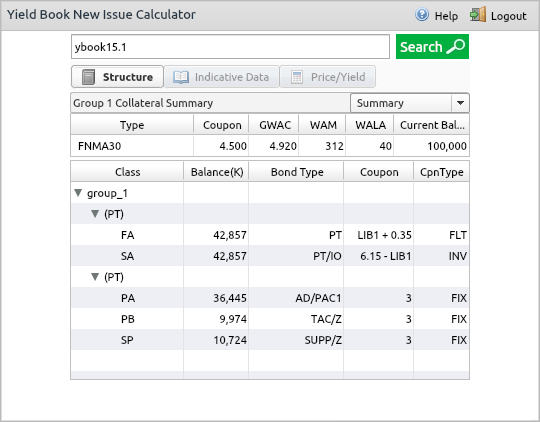
Task: Click the blue Help question mark icon
Action: pos(422,15)
